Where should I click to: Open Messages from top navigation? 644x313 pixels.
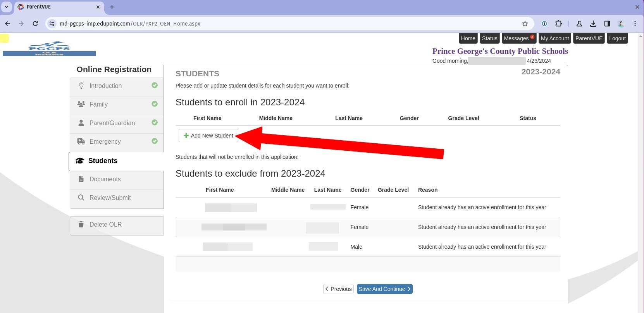click(518, 38)
